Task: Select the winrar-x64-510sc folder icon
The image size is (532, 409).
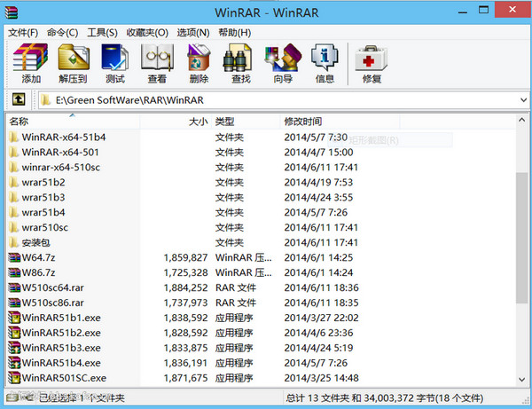Action: click(13, 167)
